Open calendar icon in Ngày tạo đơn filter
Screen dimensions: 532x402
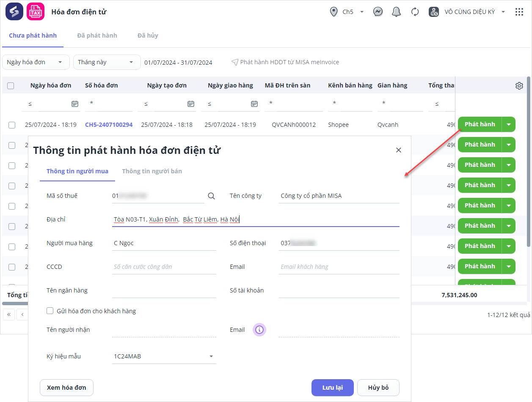[191, 104]
